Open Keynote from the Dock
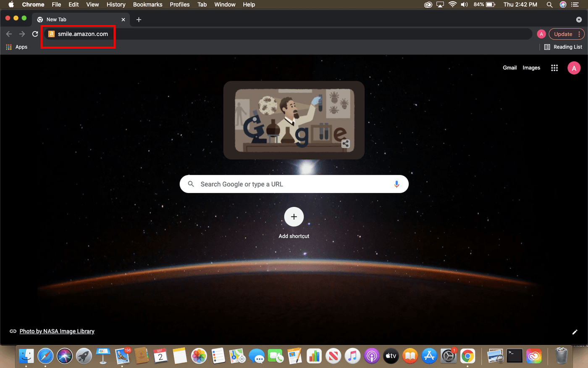The height and width of the screenshot is (368, 588). 103,356
